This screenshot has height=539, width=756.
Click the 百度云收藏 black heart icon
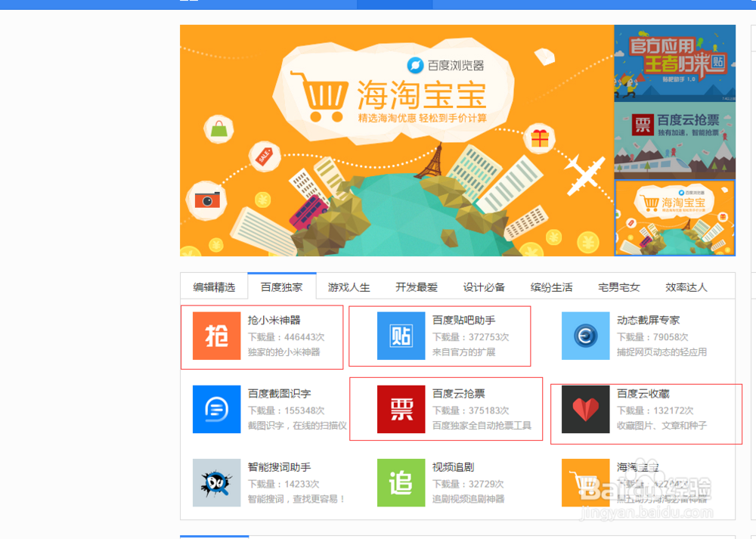(585, 409)
